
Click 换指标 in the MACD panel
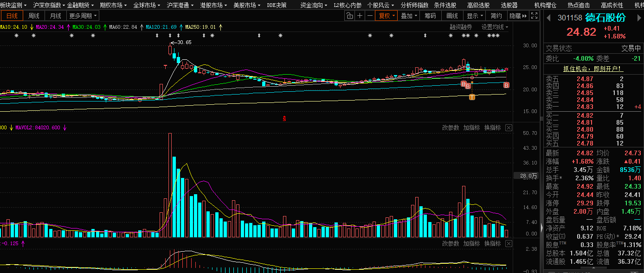click(x=493, y=243)
